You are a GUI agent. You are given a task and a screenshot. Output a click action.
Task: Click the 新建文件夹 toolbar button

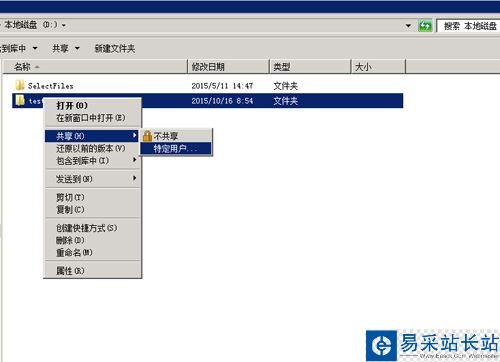coord(115,49)
